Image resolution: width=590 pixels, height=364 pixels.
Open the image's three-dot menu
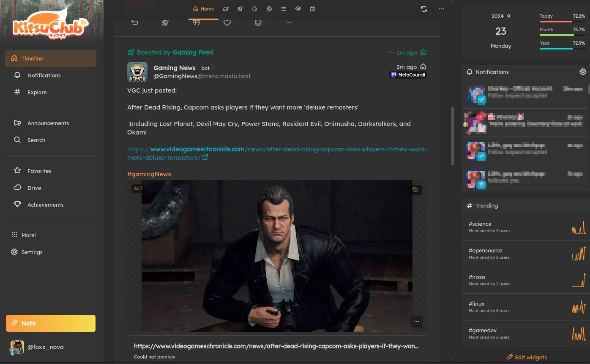click(417, 322)
